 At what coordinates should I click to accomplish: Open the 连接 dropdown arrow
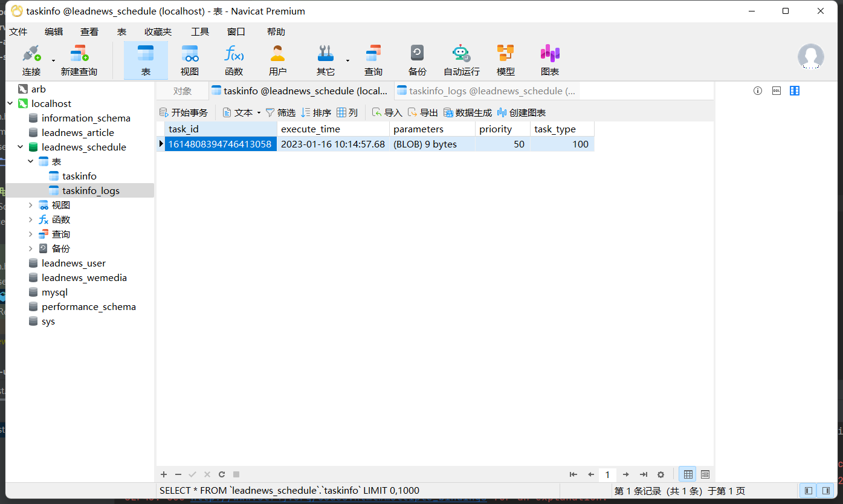(x=53, y=60)
